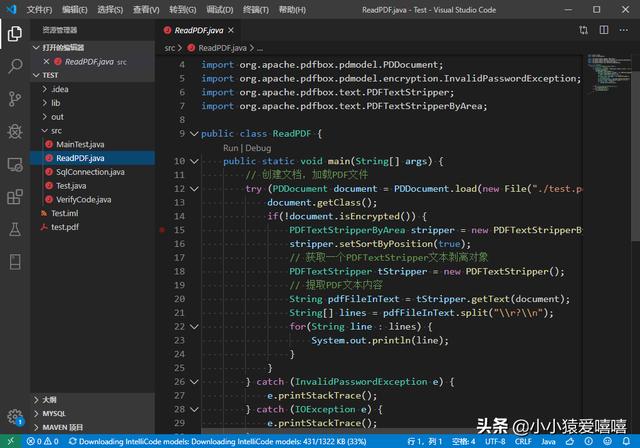The width and height of the screenshot is (640, 448).
Task: Fold the IOException catch block at line 28
Action: pyautogui.click(x=194, y=409)
